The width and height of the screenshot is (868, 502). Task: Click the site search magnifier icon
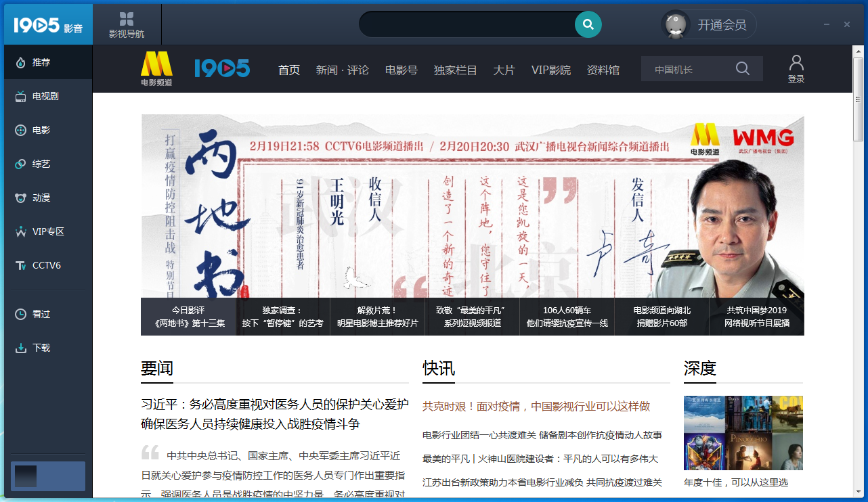[743, 68]
